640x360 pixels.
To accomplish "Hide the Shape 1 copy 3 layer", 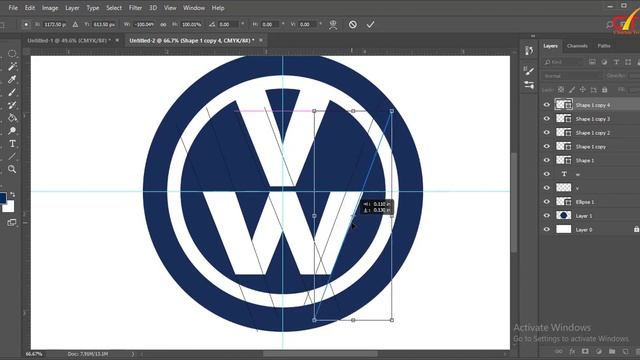I will click(x=547, y=119).
